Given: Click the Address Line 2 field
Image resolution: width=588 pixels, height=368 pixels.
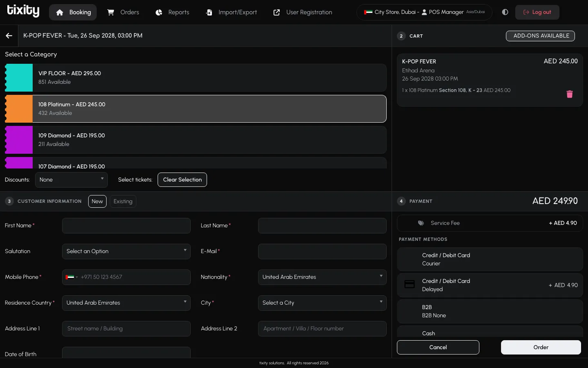Looking at the screenshot, I should tap(322, 329).
